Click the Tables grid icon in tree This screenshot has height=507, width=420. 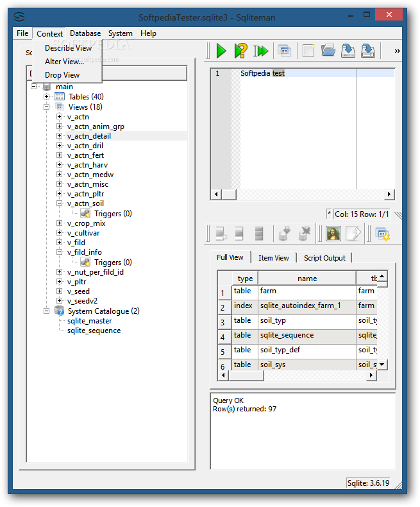point(60,96)
